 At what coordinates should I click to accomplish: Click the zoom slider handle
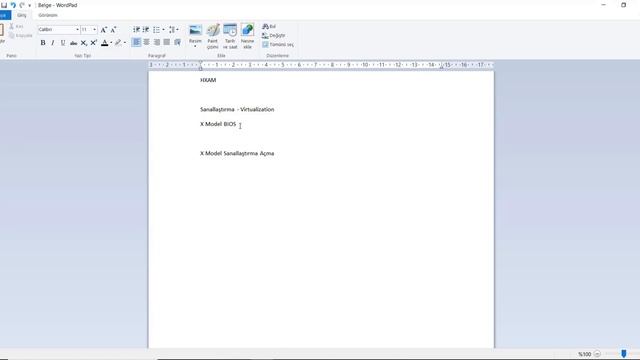coord(624,353)
